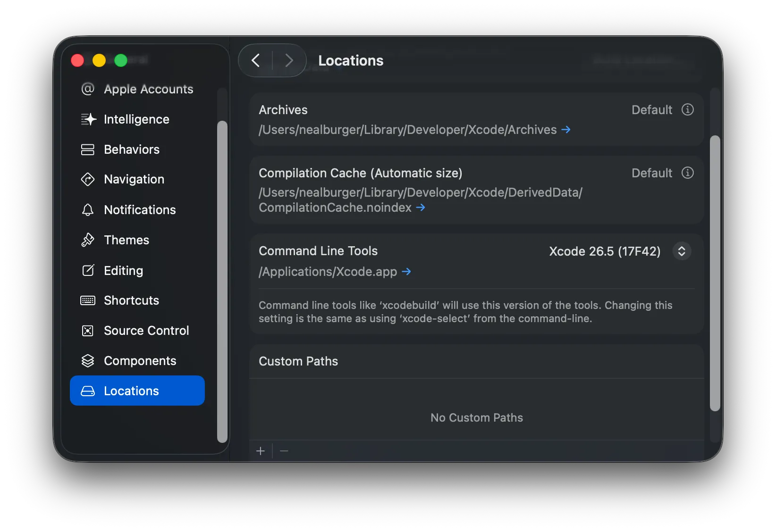Viewport: 776px width, 532px height.
Task: Switch to Components pane
Action: tap(137, 361)
